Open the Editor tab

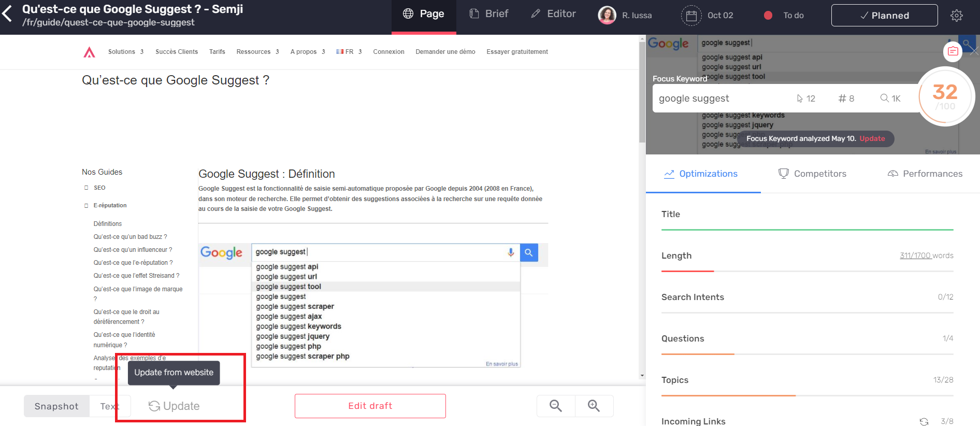coord(554,14)
